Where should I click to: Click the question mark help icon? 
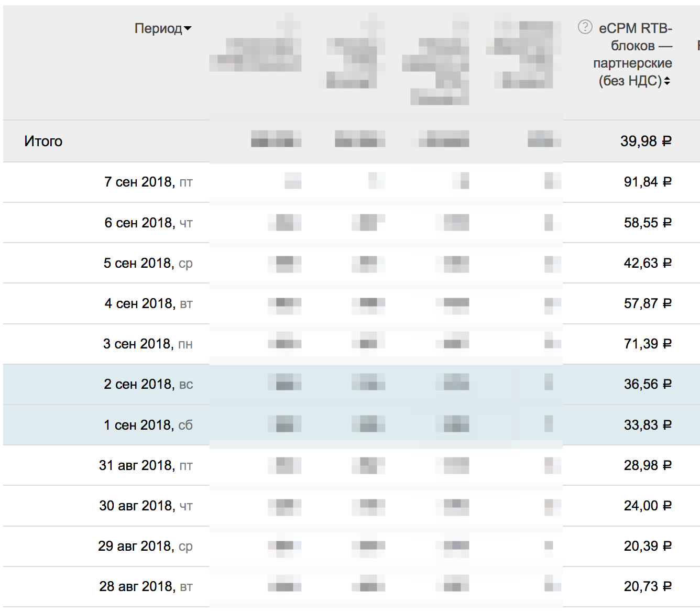pos(585,27)
